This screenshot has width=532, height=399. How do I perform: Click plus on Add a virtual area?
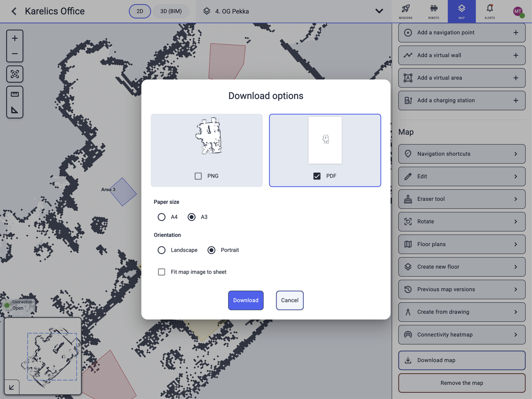click(516, 78)
